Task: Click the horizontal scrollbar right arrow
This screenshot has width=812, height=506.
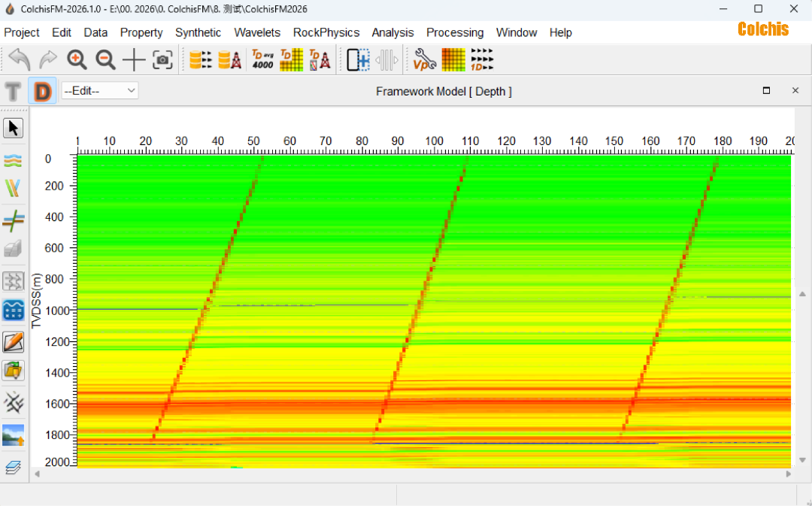Action: [789, 474]
